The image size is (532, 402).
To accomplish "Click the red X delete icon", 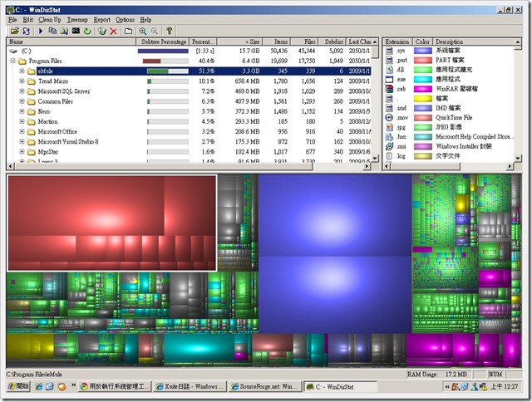I will [113, 31].
